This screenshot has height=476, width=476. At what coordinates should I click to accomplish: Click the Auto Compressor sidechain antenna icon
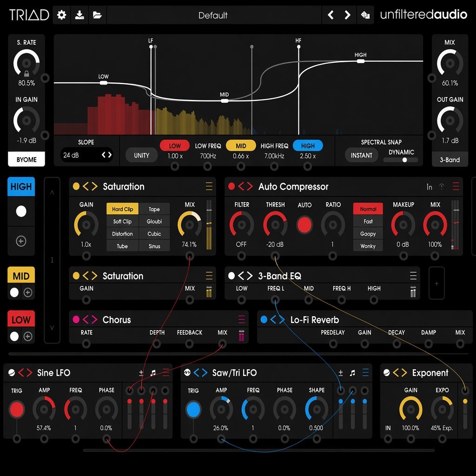click(442, 186)
